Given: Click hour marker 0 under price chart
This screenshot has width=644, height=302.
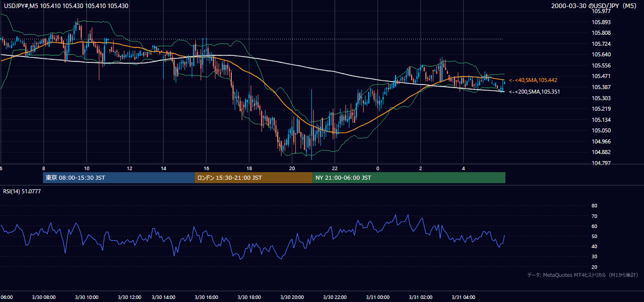Looking at the screenshot, I should [378, 169].
